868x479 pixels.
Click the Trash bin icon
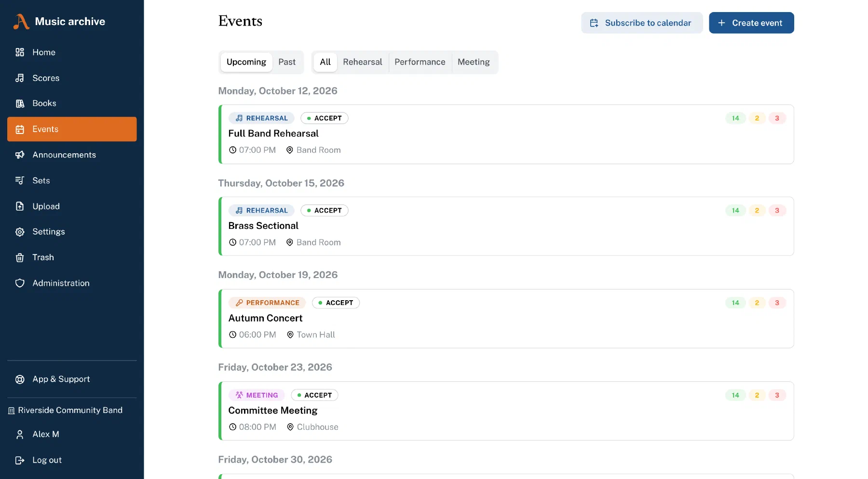pos(20,257)
